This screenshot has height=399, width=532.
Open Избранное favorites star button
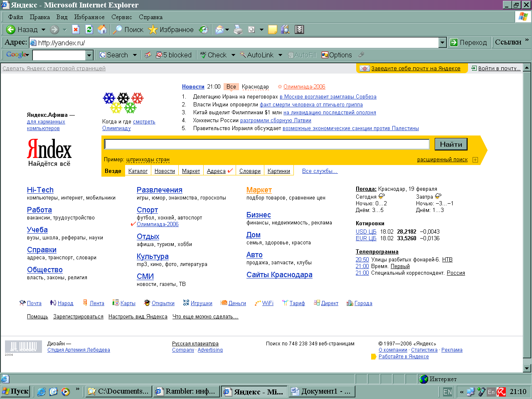pos(171,30)
